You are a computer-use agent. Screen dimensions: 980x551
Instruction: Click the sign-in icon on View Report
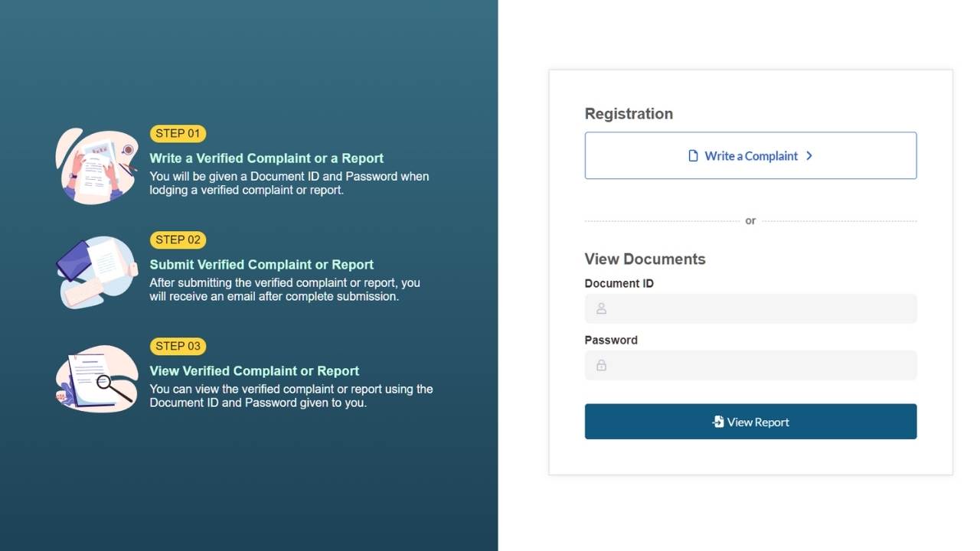coord(717,422)
